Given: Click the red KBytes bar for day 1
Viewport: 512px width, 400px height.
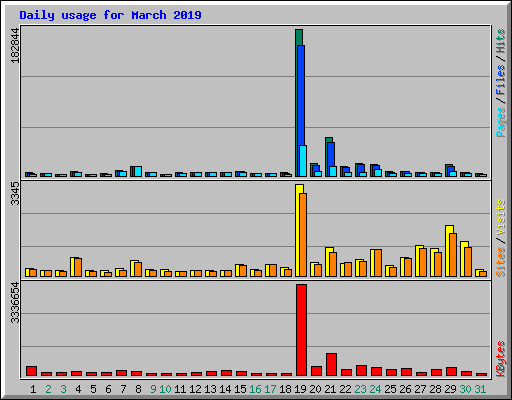Looking at the screenshot, I should click(31, 371).
